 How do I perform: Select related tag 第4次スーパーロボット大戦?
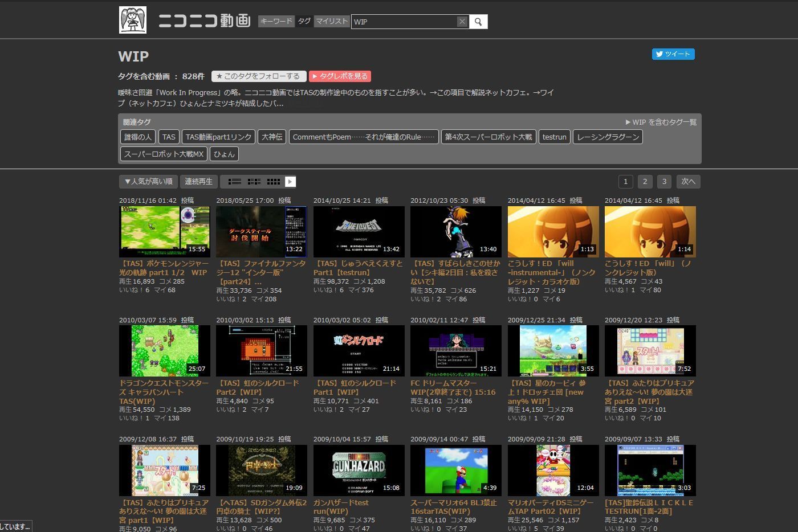tap(488, 137)
